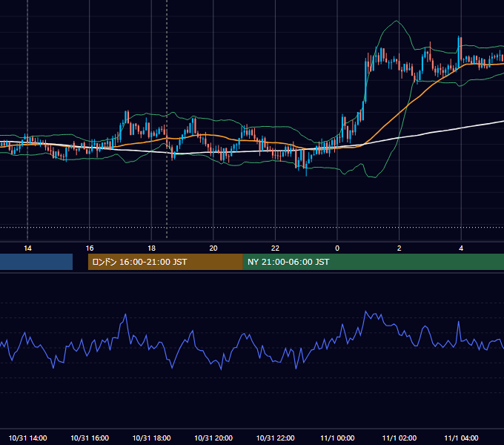Click the 0 hour label on chart axis

337,248
